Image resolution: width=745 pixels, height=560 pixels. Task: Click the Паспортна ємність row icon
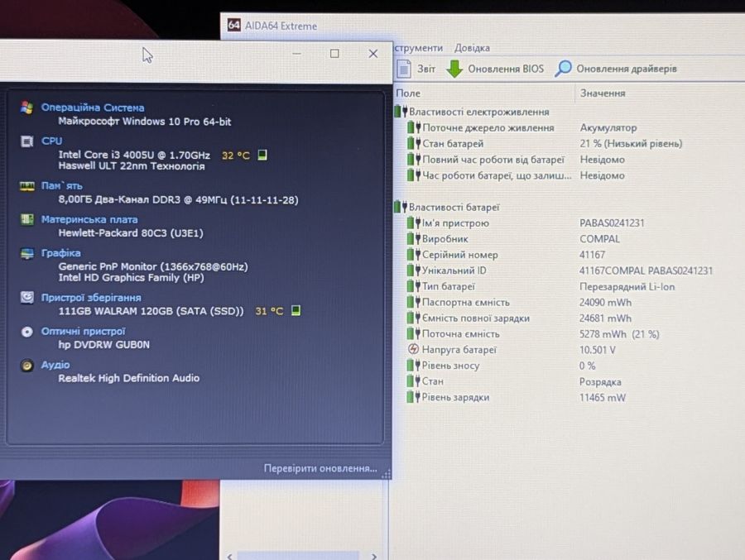pyautogui.click(x=414, y=302)
